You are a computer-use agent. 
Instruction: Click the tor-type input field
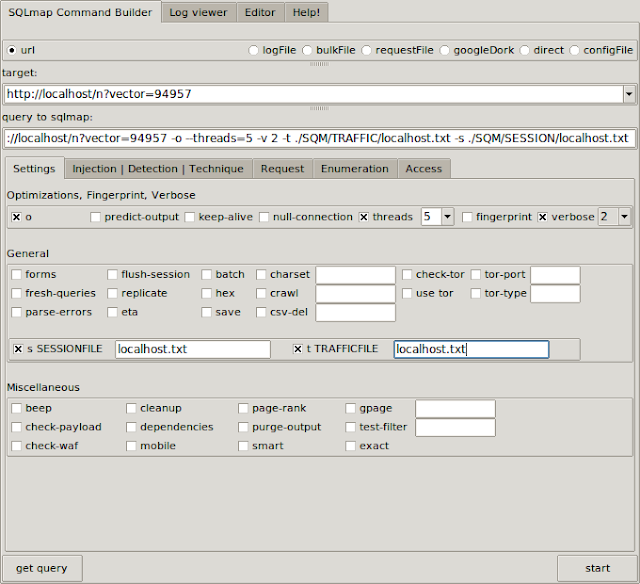[555, 294]
